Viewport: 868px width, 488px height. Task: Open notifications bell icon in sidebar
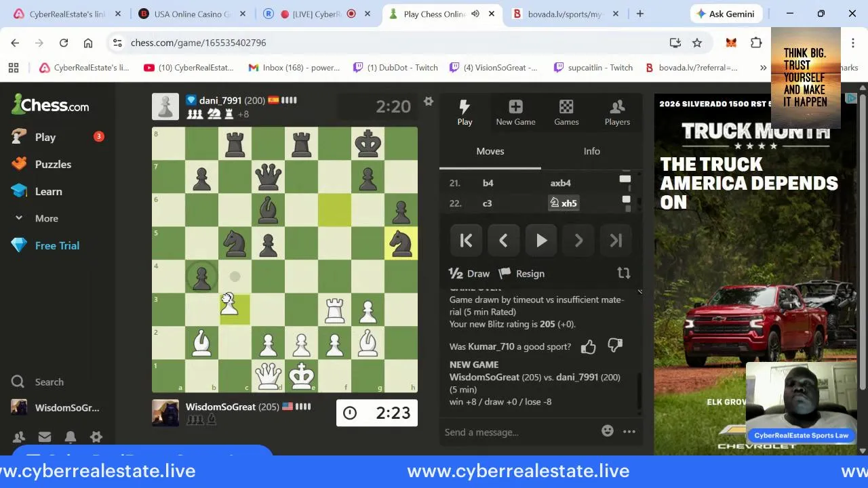coord(71,437)
